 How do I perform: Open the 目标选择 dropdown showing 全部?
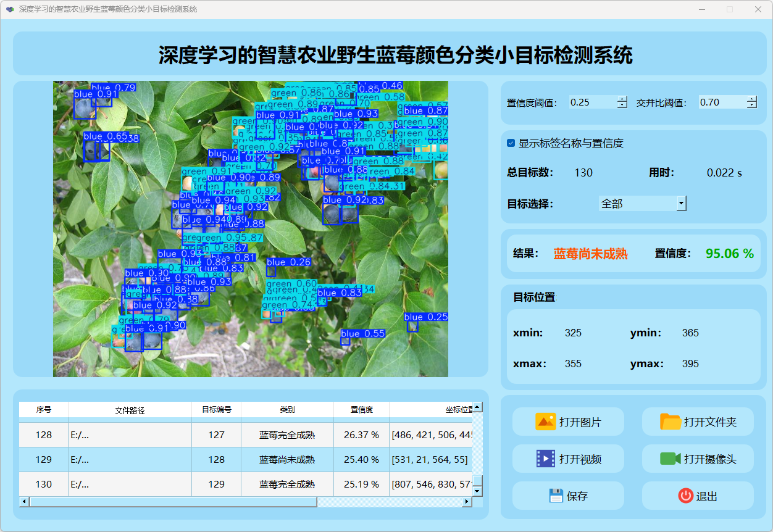[x=681, y=203]
